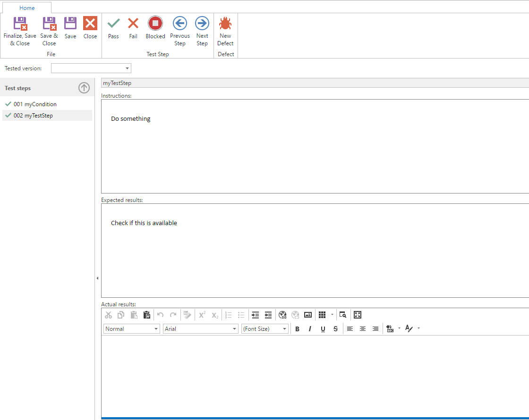Switch to the Home ribbon tab
This screenshot has height=420, width=529.
[x=27, y=8]
